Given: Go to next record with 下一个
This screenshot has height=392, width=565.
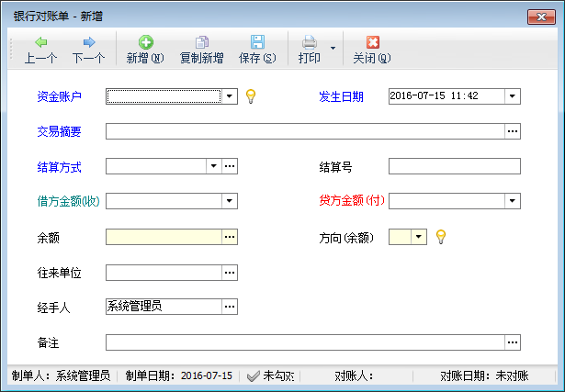Looking at the screenshot, I should pos(89,42).
